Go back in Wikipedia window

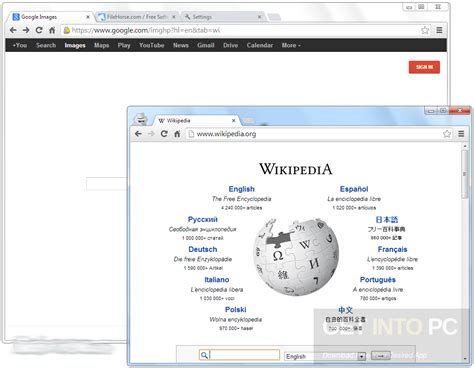[x=138, y=134]
